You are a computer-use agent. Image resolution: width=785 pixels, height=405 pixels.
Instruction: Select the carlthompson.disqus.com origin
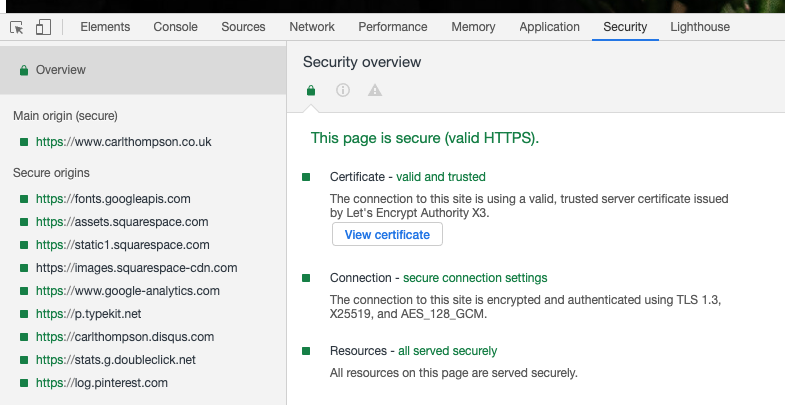(125, 337)
